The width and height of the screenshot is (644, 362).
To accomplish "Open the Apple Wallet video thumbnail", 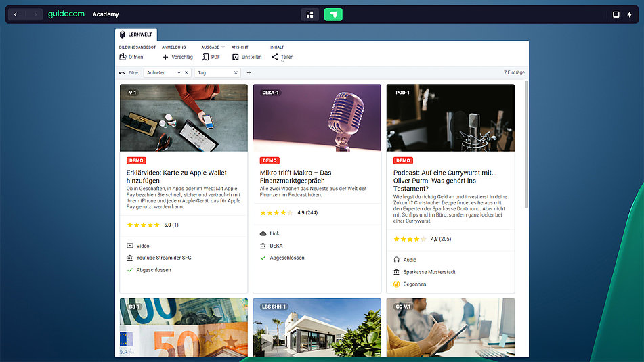I will tap(184, 118).
